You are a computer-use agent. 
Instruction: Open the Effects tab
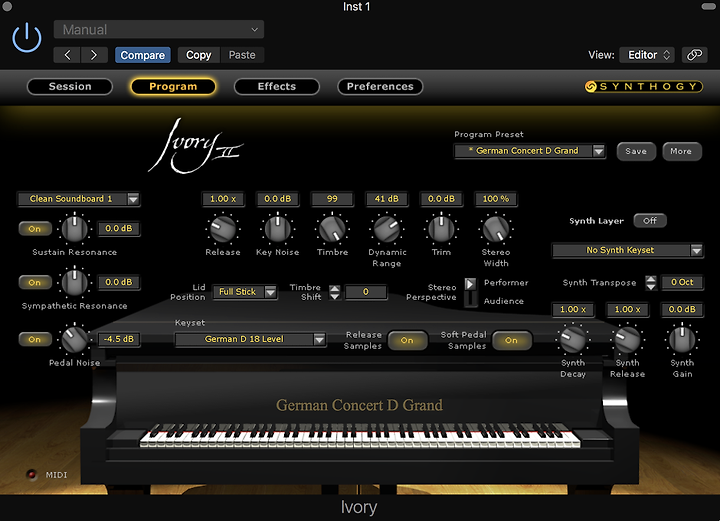click(277, 86)
